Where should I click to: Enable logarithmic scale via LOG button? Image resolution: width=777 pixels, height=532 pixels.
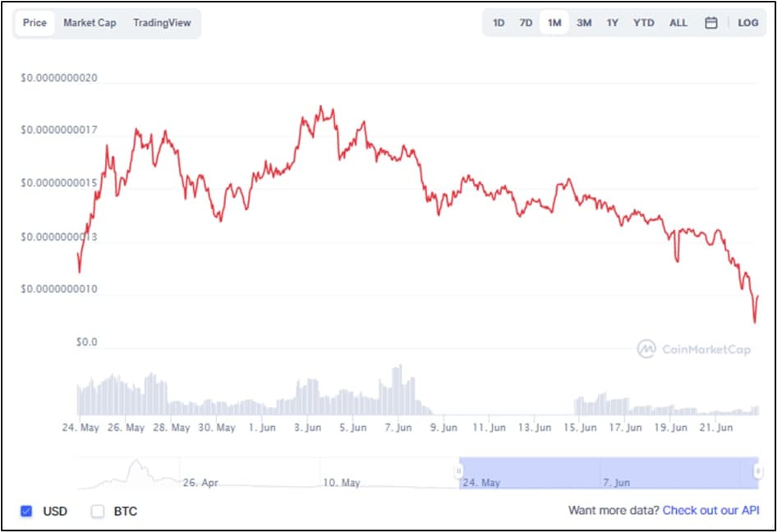pos(748,23)
